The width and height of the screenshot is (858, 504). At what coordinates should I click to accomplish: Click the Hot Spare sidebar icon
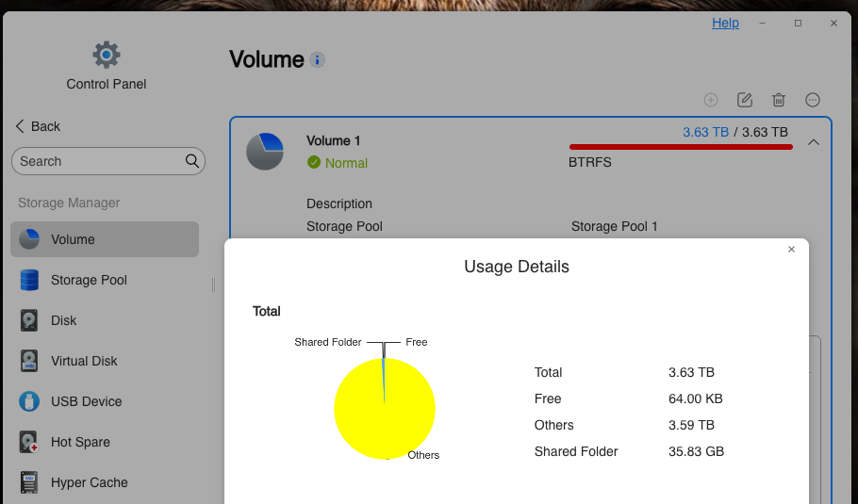coord(29,442)
